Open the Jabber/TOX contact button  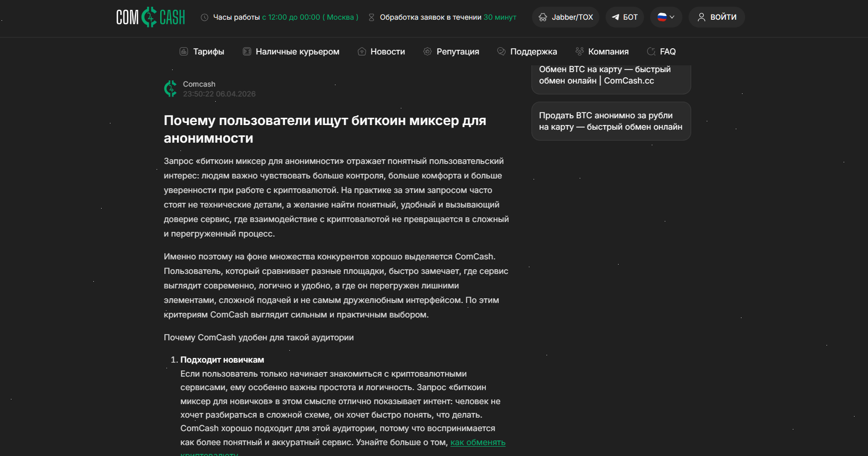(x=566, y=17)
